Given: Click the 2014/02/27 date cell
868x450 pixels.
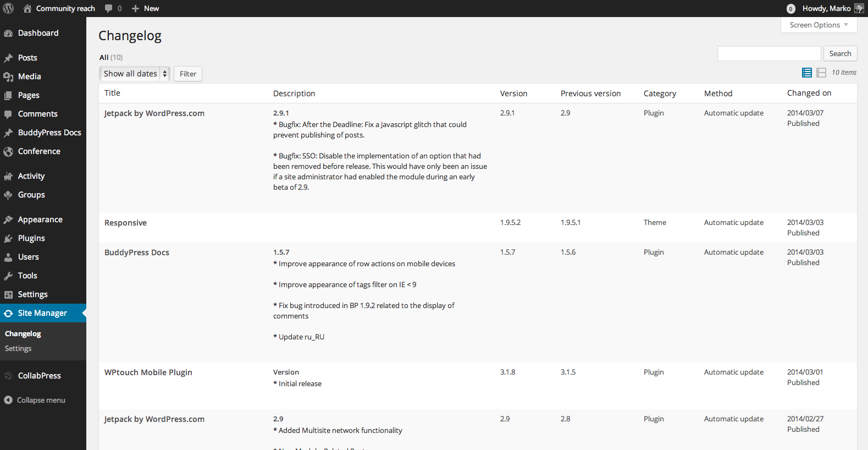Looking at the screenshot, I should pyautogui.click(x=805, y=419).
